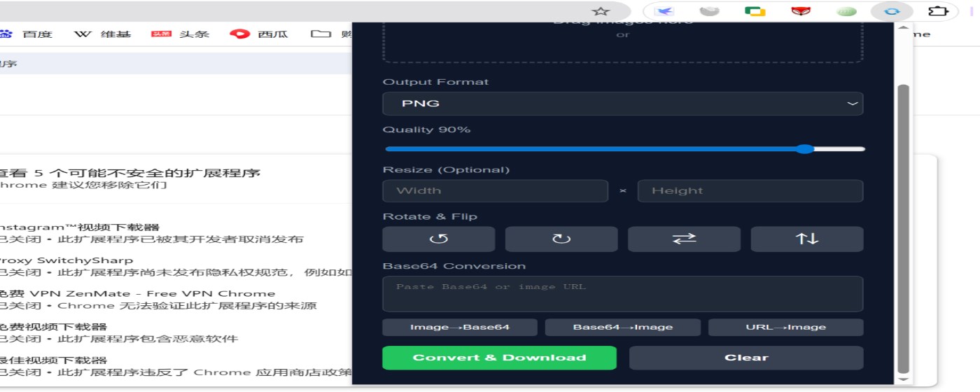Click the 个可能不安全的扩展程序 safety check heading
This screenshot has width=980, height=392.
point(129,173)
